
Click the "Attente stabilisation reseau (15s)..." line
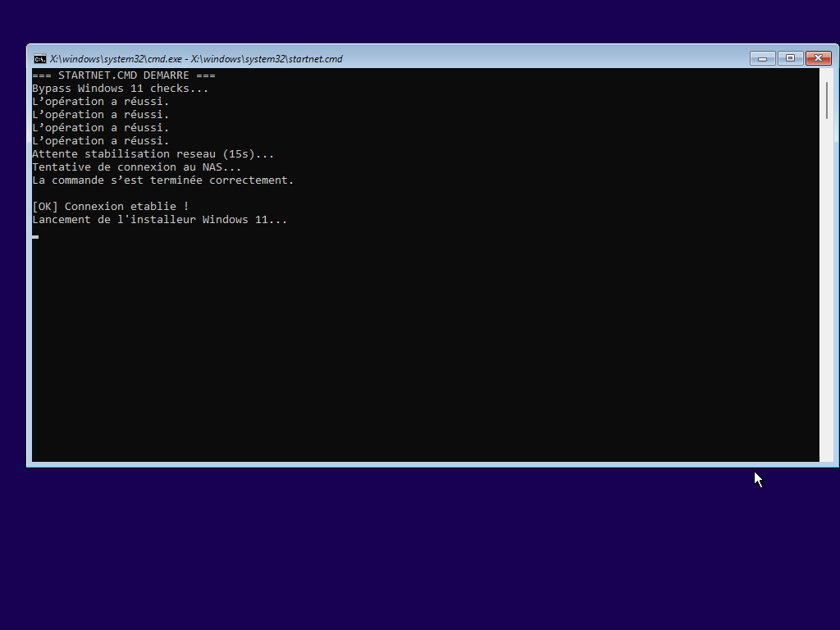click(x=153, y=154)
